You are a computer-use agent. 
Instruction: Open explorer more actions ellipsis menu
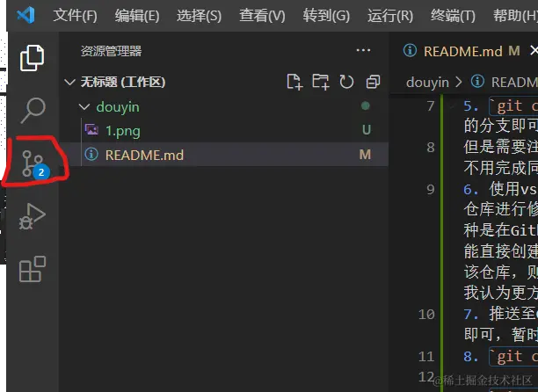coord(363,50)
